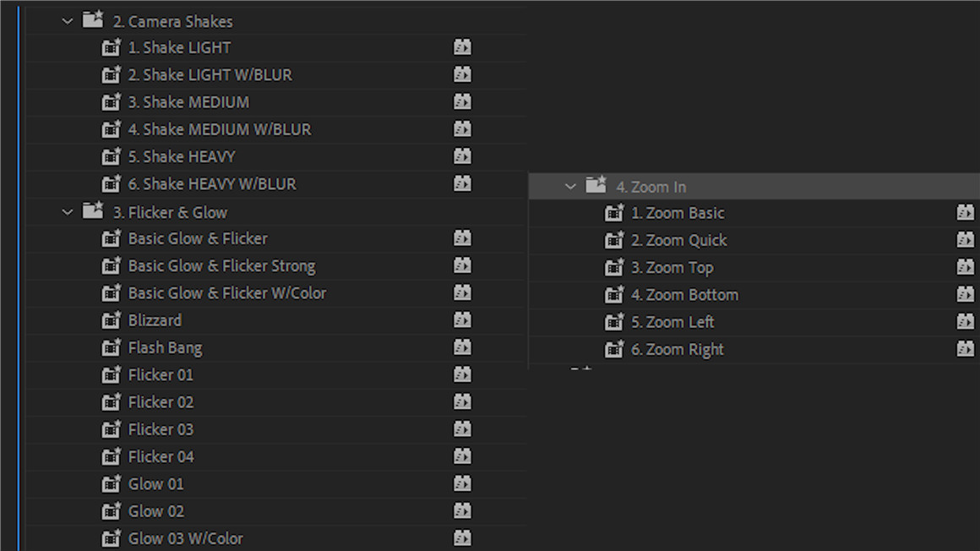
Task: Select the 4. Zoom In folder label
Action: (x=651, y=187)
